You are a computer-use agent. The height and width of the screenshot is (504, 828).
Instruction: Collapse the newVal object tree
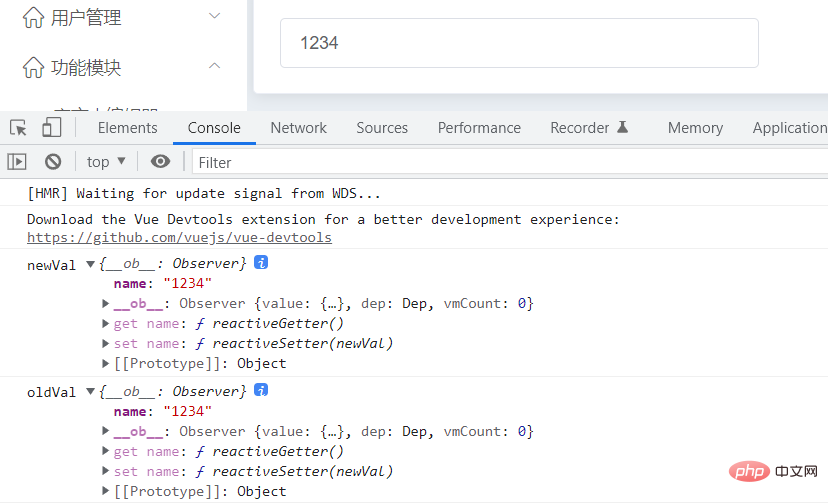91,264
